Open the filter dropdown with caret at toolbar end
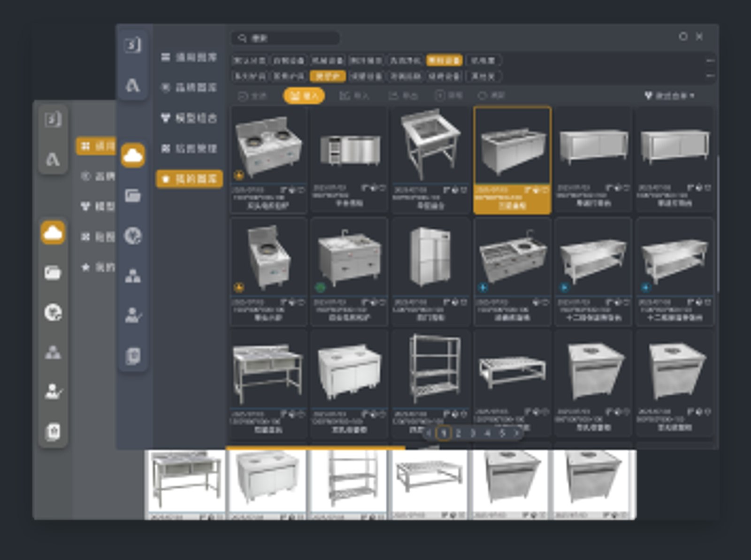 [670, 96]
